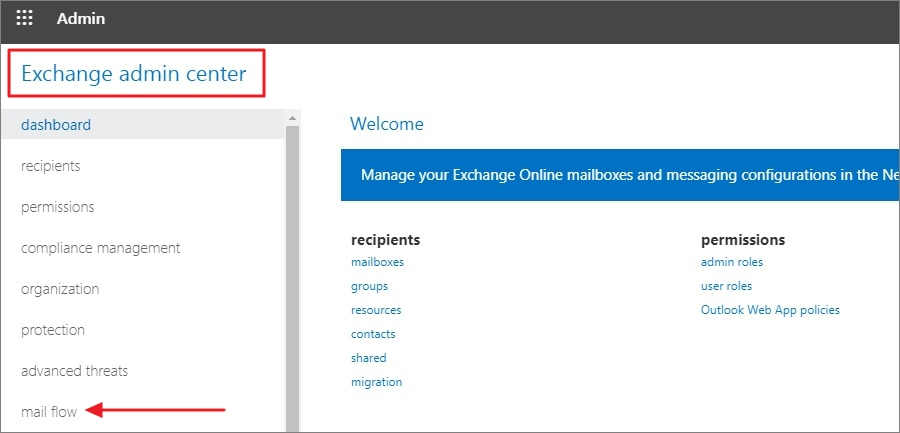Click the blue Exchange Online banner
This screenshot has height=433, width=900.
(x=620, y=175)
